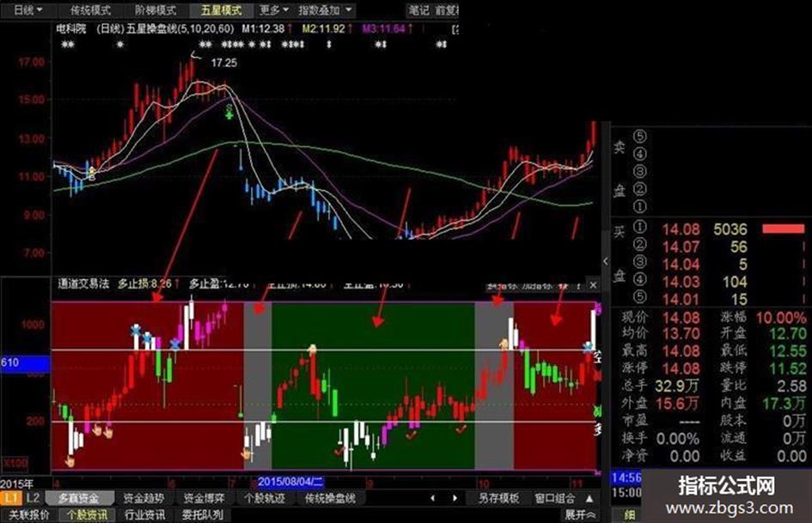
Task: Click the 笔记 notes button
Action: (x=418, y=9)
